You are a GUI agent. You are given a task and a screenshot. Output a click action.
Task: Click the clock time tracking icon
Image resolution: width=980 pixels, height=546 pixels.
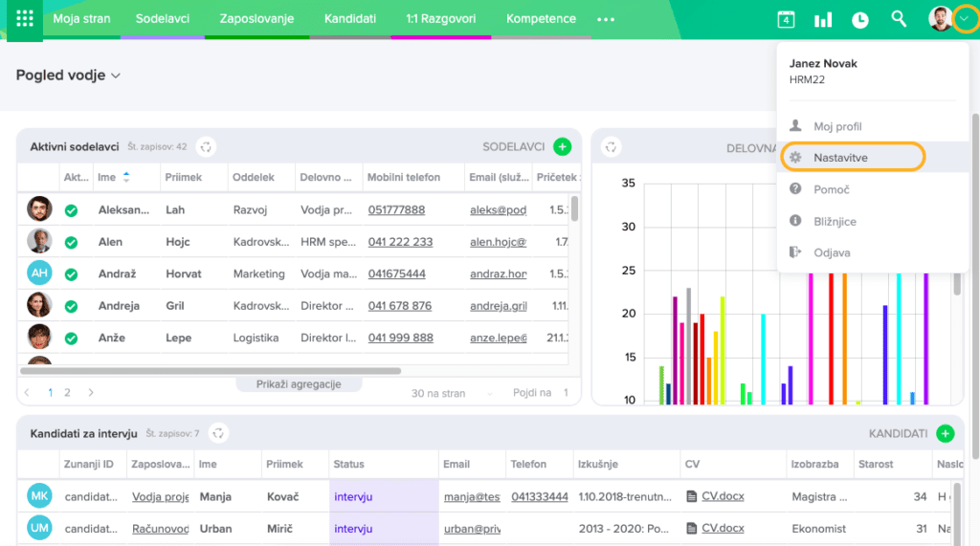(860, 19)
